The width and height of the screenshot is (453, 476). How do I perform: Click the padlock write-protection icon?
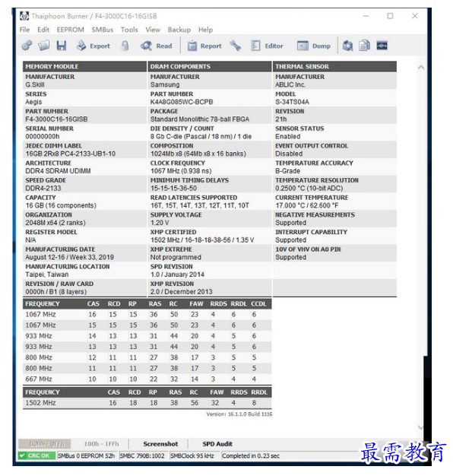coord(125,46)
